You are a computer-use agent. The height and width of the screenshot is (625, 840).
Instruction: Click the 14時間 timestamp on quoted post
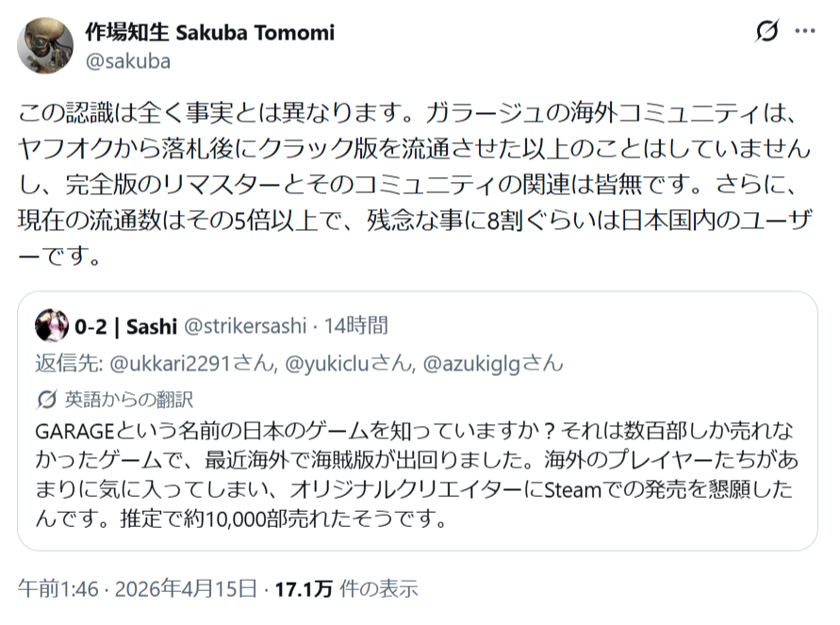(x=355, y=325)
